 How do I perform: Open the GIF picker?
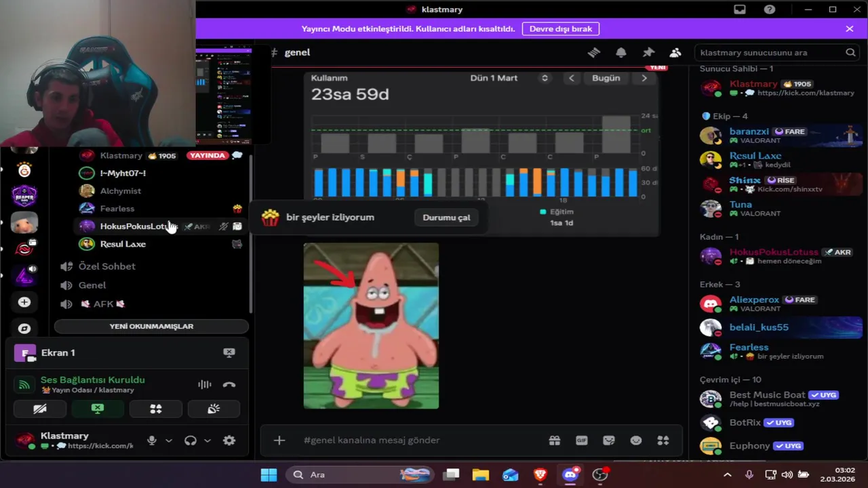point(582,441)
